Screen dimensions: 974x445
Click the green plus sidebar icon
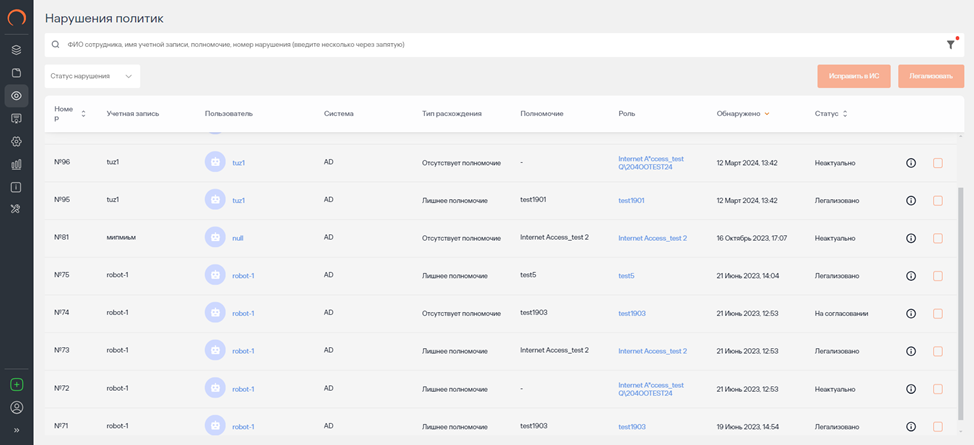(x=17, y=385)
